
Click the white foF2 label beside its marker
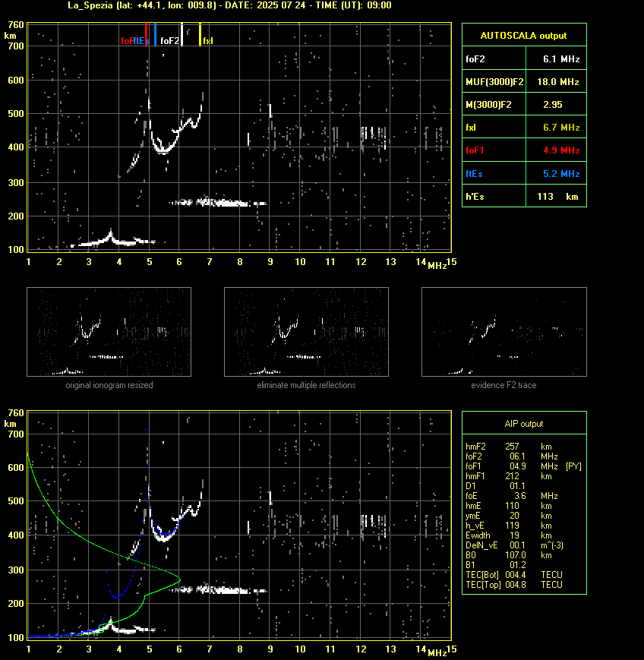(x=169, y=41)
